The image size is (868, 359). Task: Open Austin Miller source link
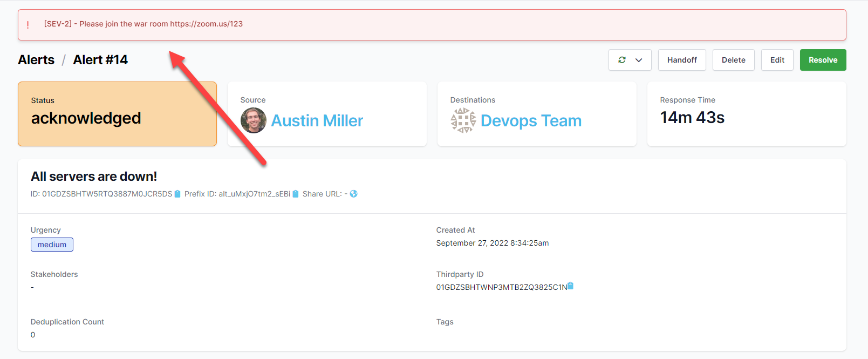pos(317,121)
